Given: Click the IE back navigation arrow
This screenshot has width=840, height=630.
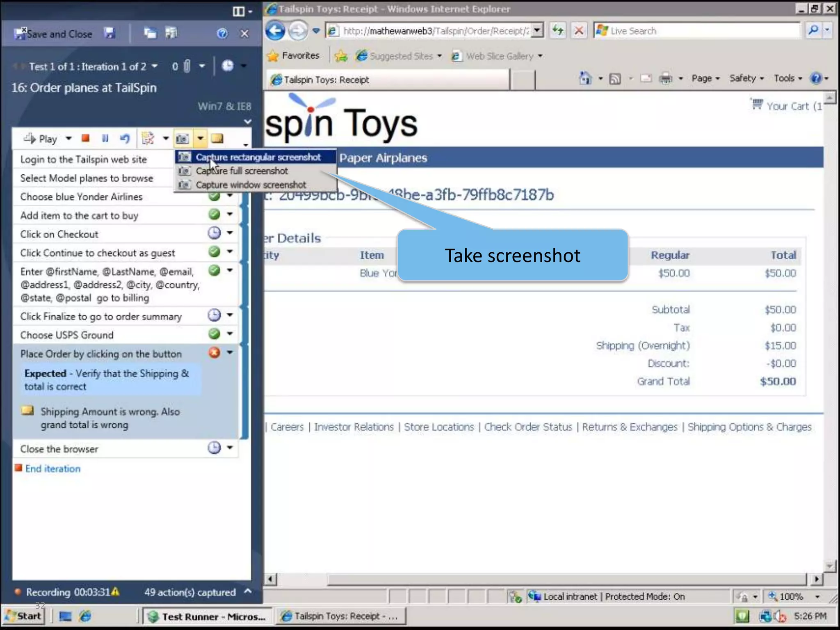Looking at the screenshot, I should (275, 31).
